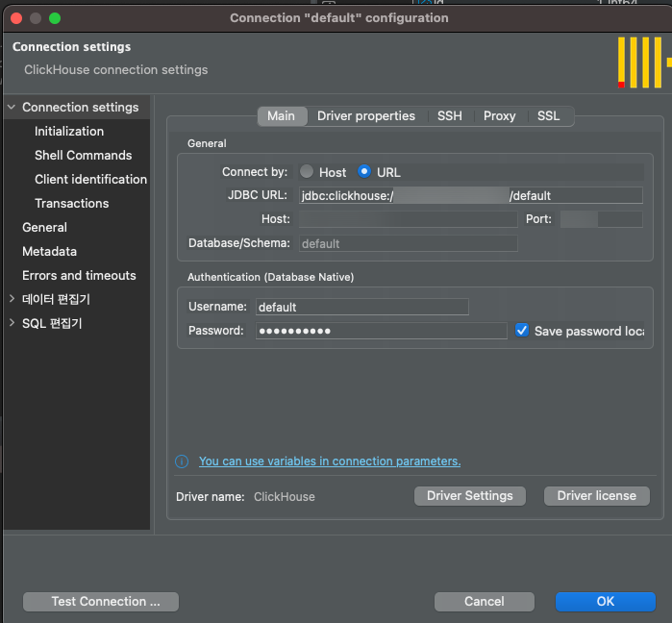Click into the JDBC URL field
Screen dimensions: 672x623
(469, 195)
